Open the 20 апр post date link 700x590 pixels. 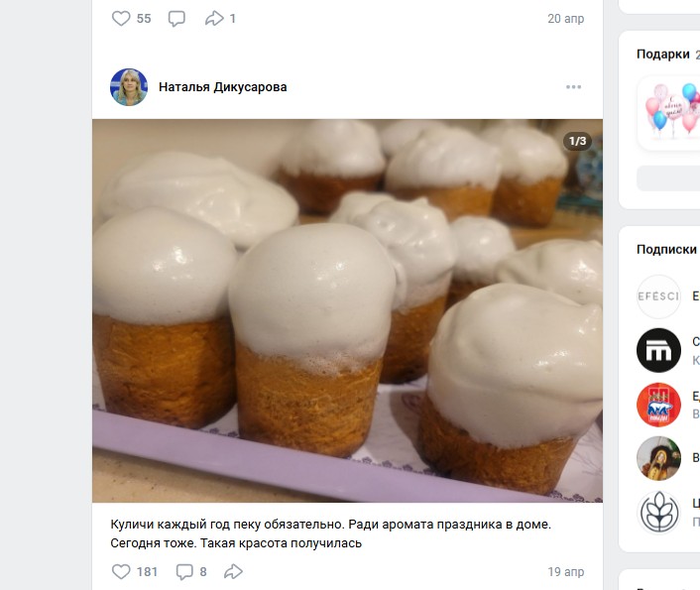(566, 19)
